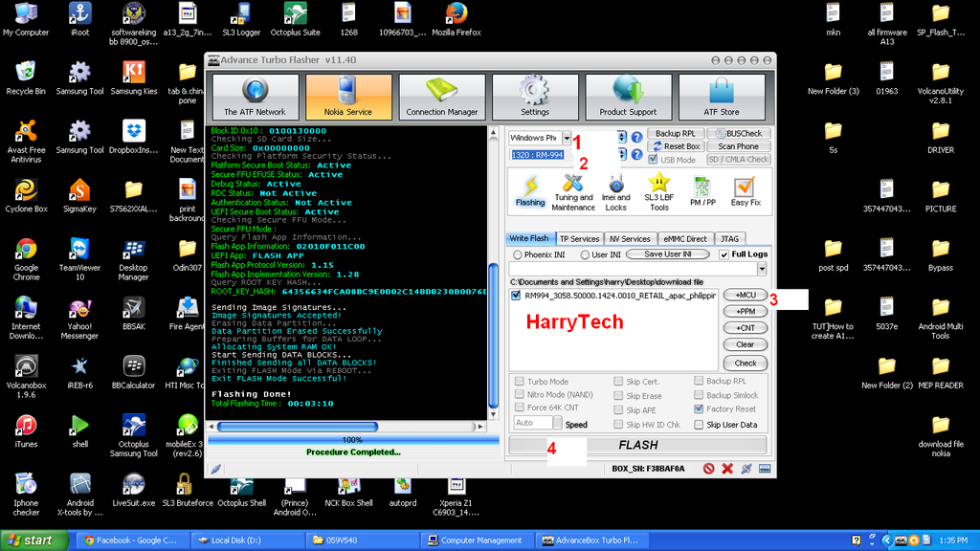The height and width of the screenshot is (551, 980).
Task: Click the +MCU button
Action: tap(745, 295)
